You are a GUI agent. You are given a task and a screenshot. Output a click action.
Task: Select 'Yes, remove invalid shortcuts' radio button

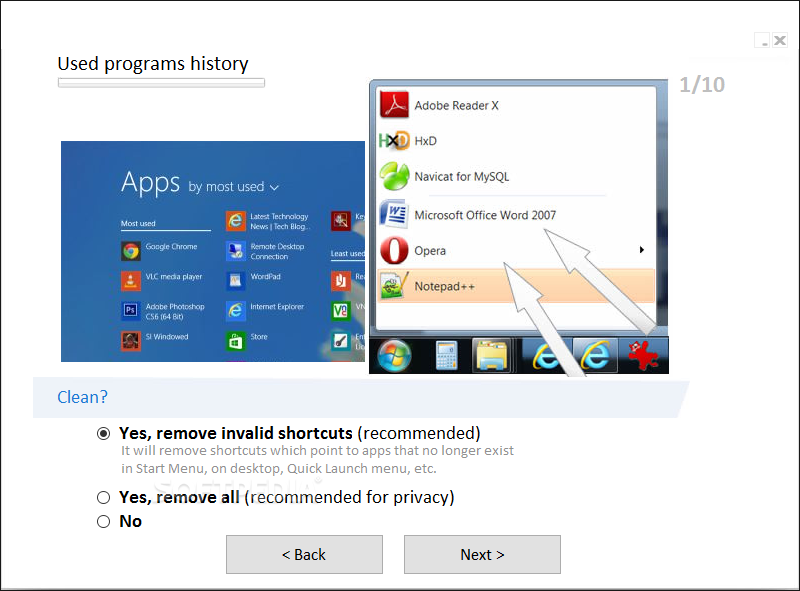point(104,434)
